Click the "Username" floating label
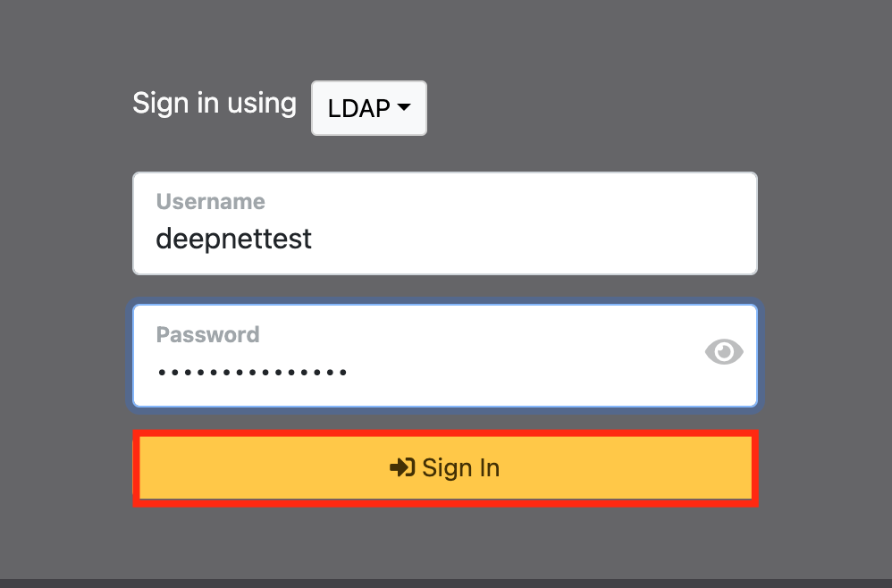Image resolution: width=892 pixels, height=588 pixels. (x=210, y=201)
